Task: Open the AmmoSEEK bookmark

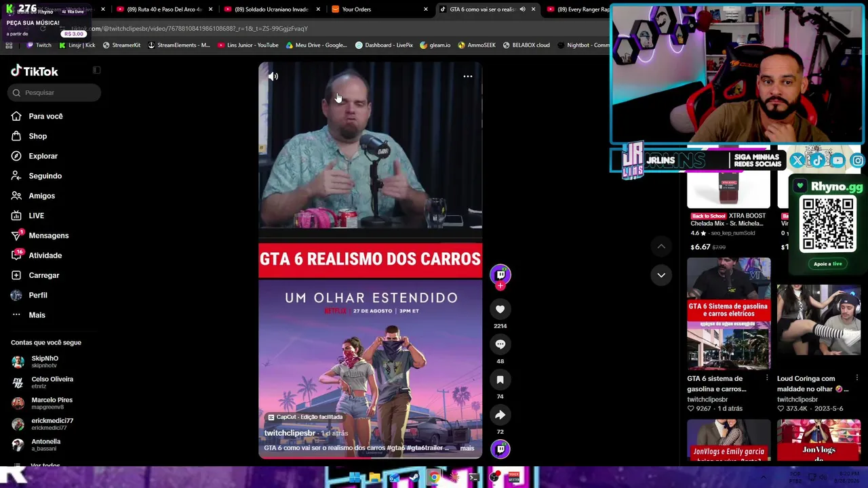Action: pyautogui.click(x=476, y=45)
